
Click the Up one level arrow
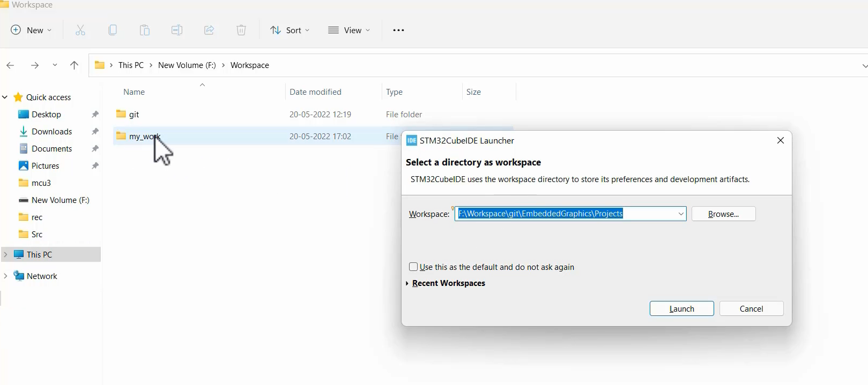click(75, 65)
